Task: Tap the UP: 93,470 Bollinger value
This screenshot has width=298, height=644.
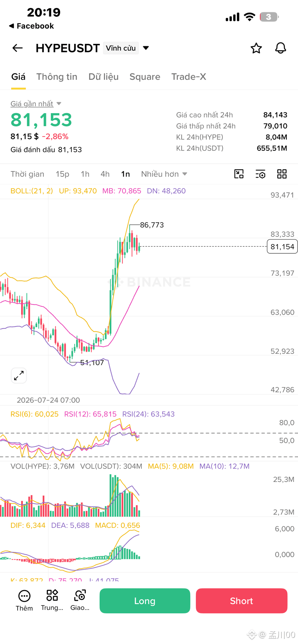Action: (x=78, y=191)
